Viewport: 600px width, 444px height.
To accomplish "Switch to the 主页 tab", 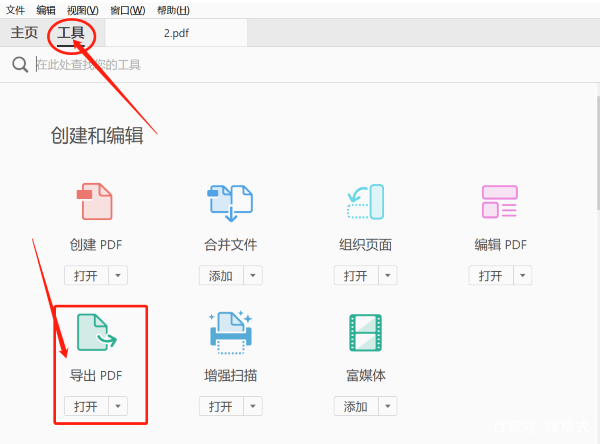I will pyautogui.click(x=24, y=33).
